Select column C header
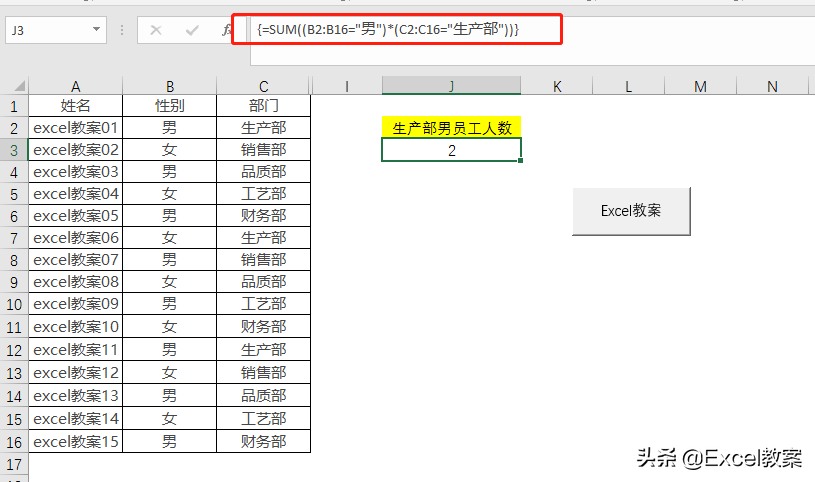 click(x=264, y=86)
